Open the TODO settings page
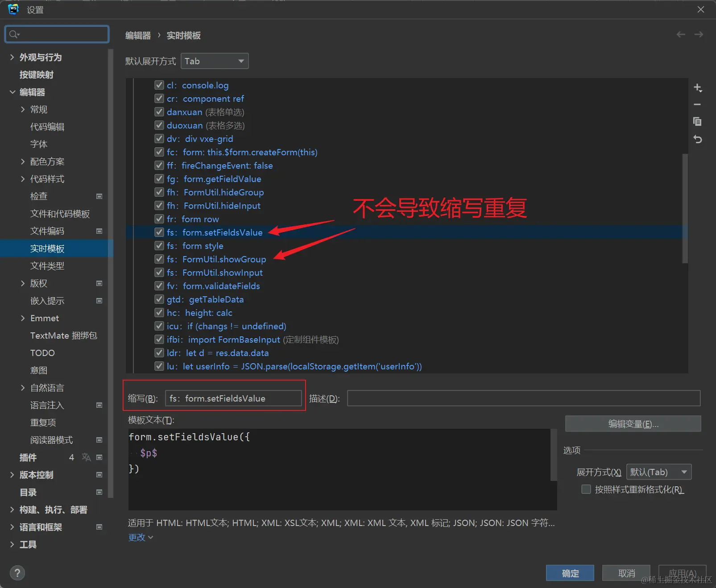The height and width of the screenshot is (588, 716). click(x=42, y=353)
